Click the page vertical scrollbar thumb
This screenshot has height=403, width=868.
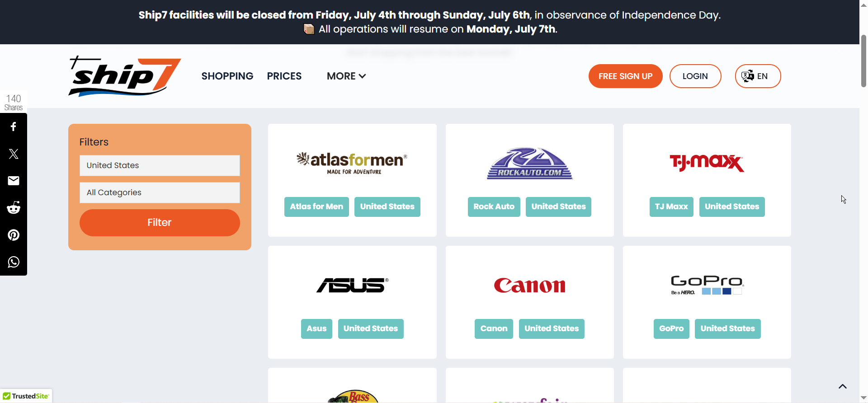point(863,61)
